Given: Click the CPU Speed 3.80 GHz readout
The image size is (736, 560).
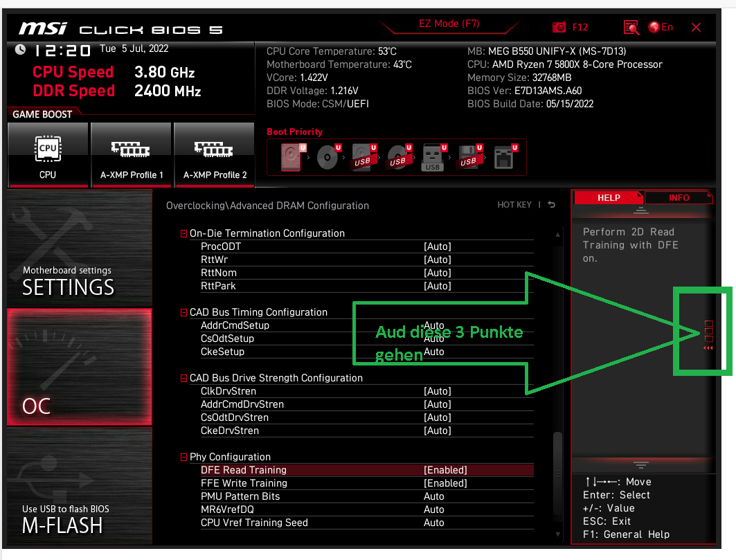Looking at the screenshot, I should [114, 72].
